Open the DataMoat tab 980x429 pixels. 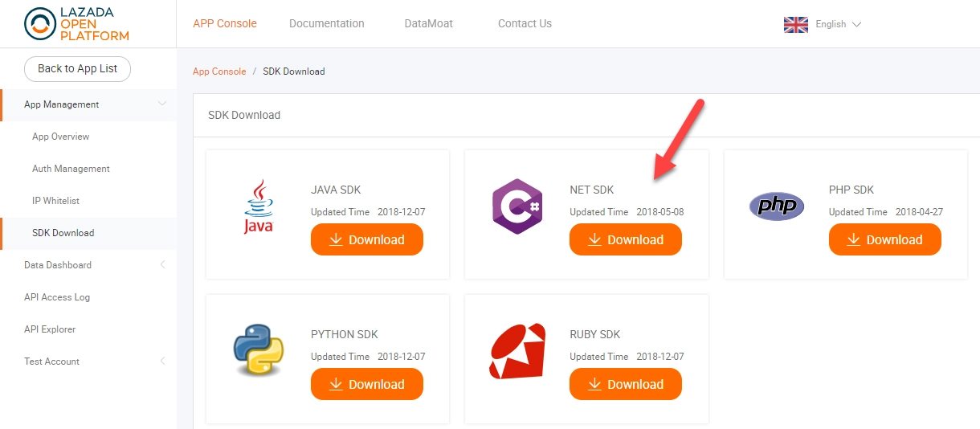point(429,23)
